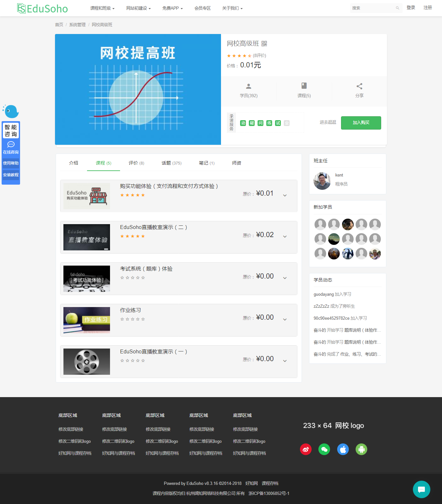Click the share icon labeled 分享
The height and width of the screenshot is (504, 442).
(x=359, y=86)
